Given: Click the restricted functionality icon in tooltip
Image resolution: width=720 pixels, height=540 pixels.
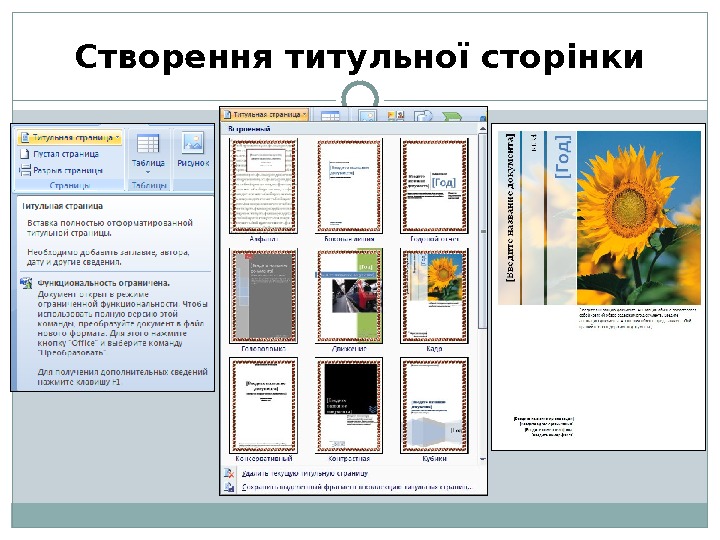Looking at the screenshot, I should pos(26,283).
